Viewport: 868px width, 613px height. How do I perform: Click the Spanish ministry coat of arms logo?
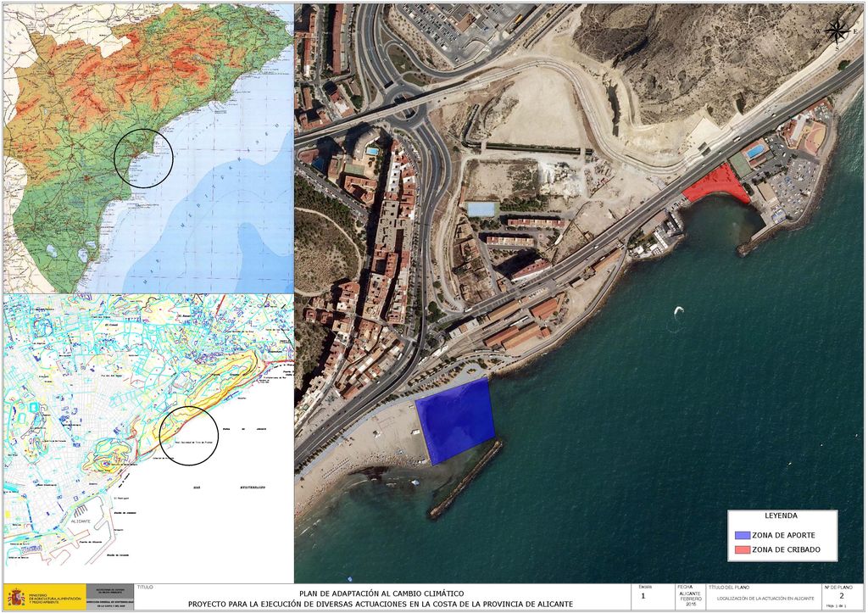pos(16,598)
